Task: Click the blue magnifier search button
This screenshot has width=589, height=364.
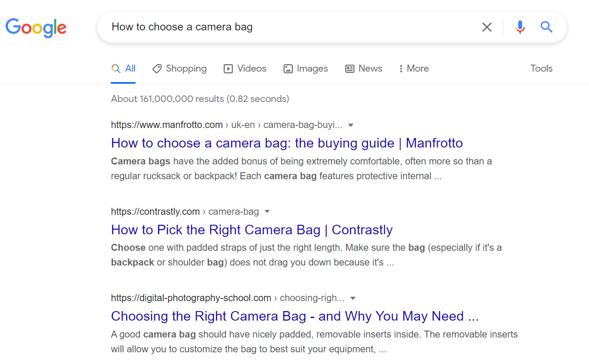Action: point(546,27)
